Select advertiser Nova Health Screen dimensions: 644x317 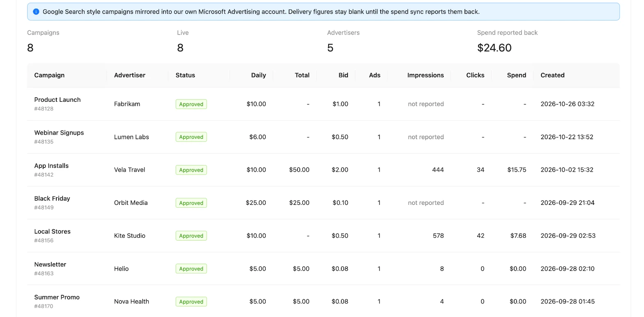tap(131, 301)
